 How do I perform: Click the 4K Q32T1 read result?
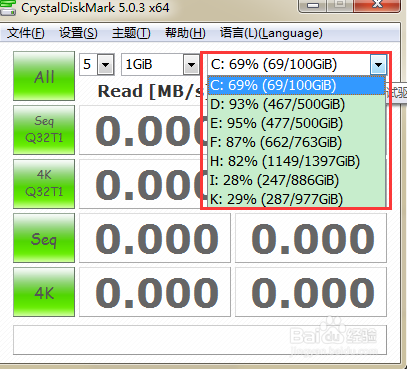tap(140, 184)
